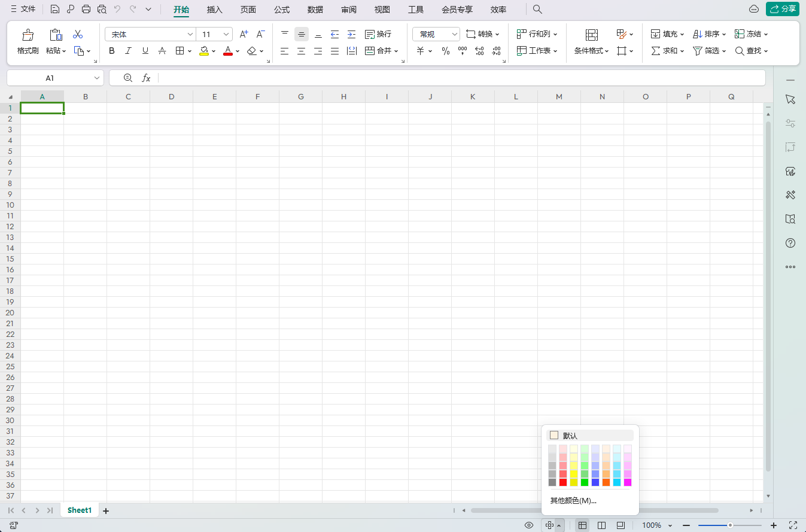
Task: Open the Review (审阅) tab
Action: 348,10
